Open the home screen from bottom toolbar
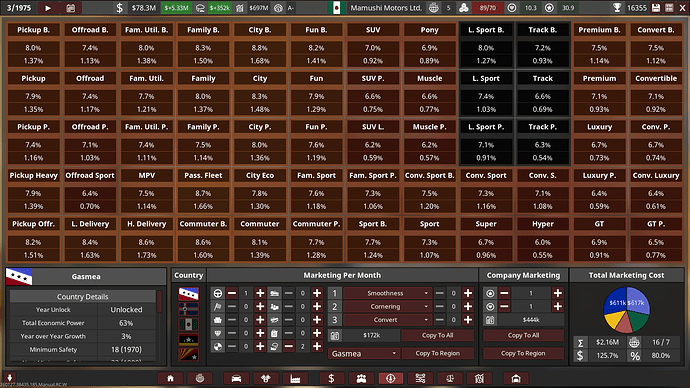This screenshot has height=388, width=690. [170, 378]
